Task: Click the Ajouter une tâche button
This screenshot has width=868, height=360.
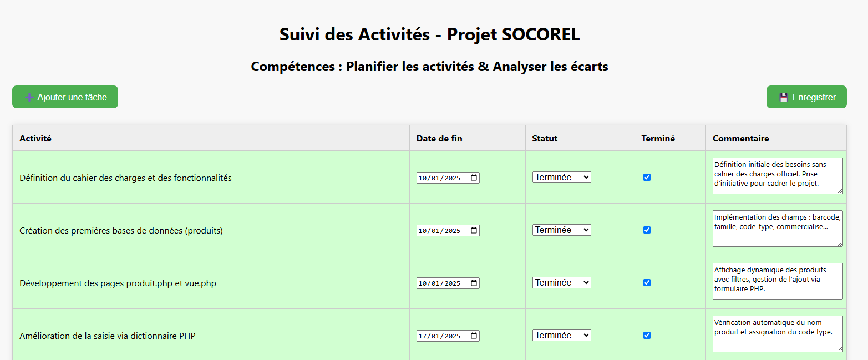Action: coord(65,97)
